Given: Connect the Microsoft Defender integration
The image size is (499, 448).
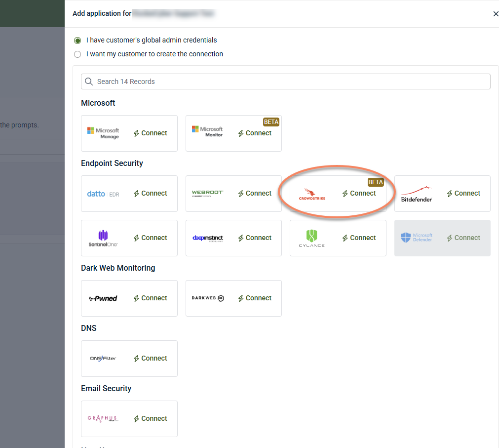Looking at the screenshot, I should [463, 238].
